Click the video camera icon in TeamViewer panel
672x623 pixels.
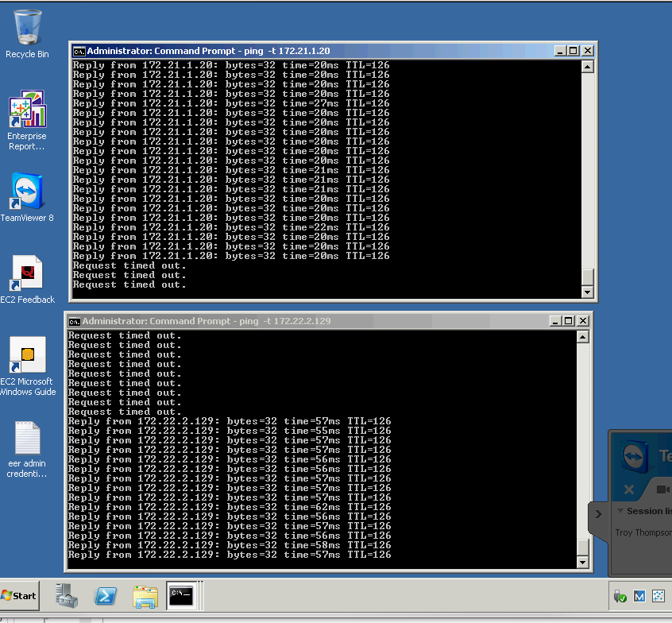click(x=663, y=489)
